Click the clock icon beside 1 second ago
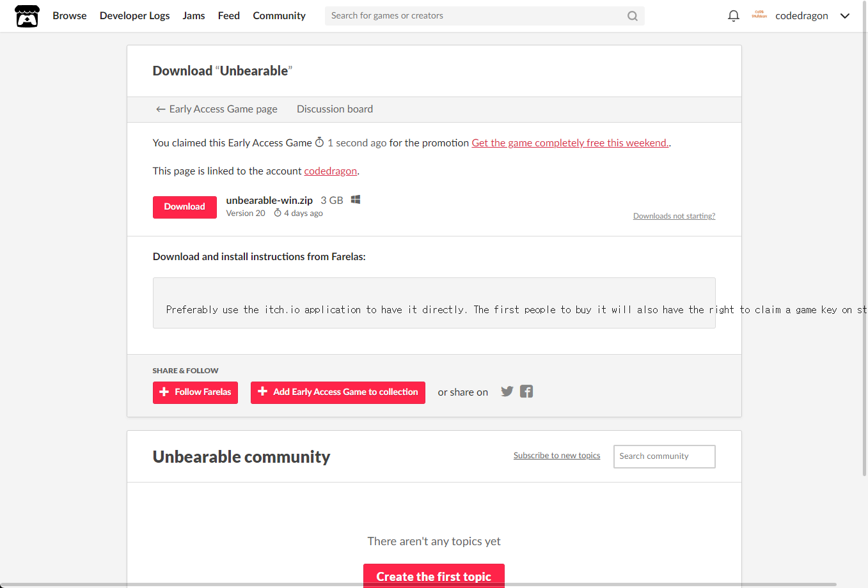 point(320,143)
